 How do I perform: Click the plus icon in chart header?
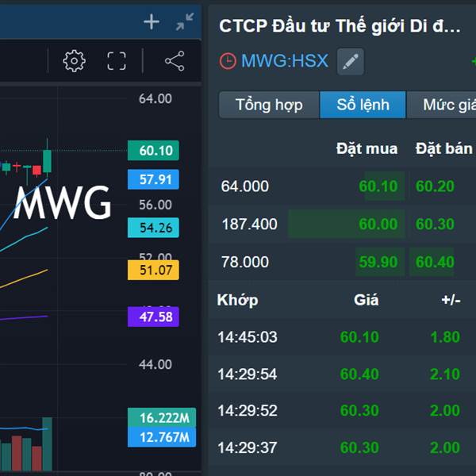tap(152, 22)
